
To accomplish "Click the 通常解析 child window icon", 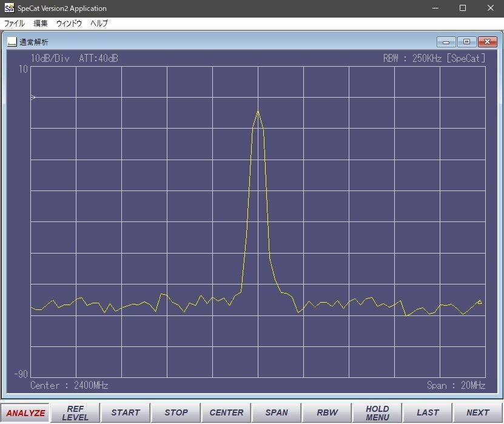I will click(12, 42).
